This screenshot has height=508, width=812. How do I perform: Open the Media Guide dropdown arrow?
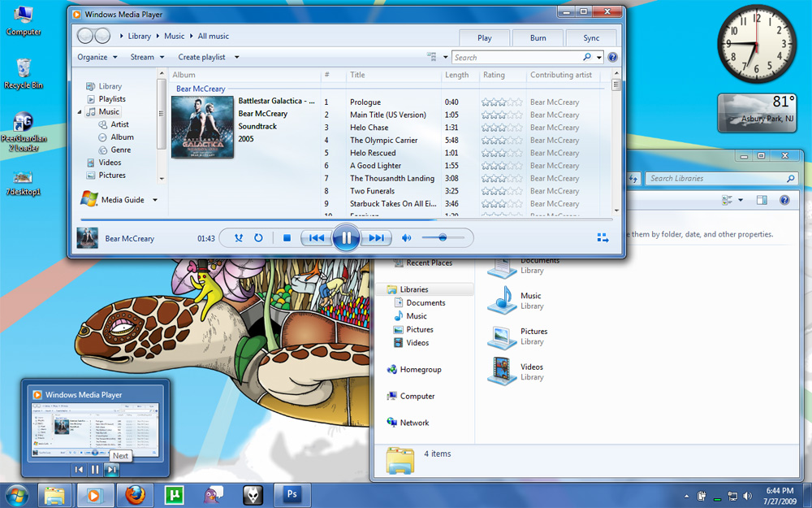[155, 200]
